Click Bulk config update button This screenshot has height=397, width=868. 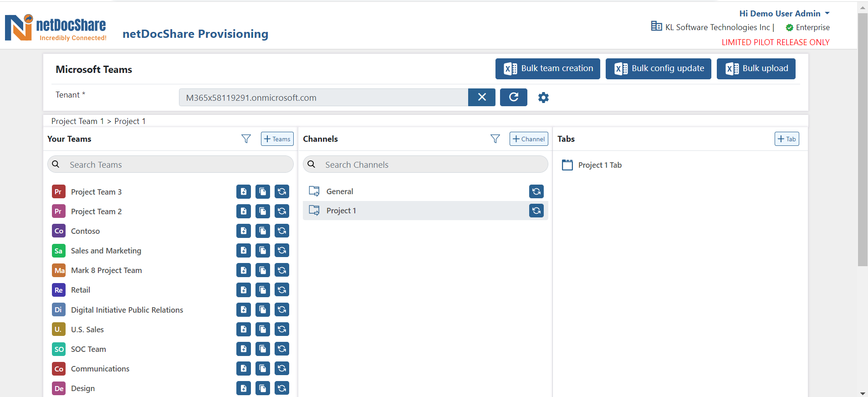tap(659, 69)
